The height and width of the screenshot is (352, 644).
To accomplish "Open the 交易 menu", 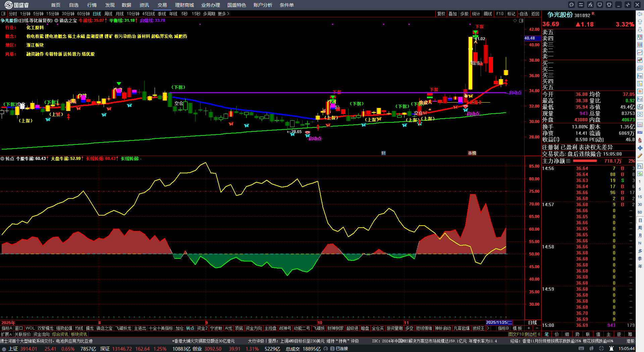I will click(x=162, y=5).
